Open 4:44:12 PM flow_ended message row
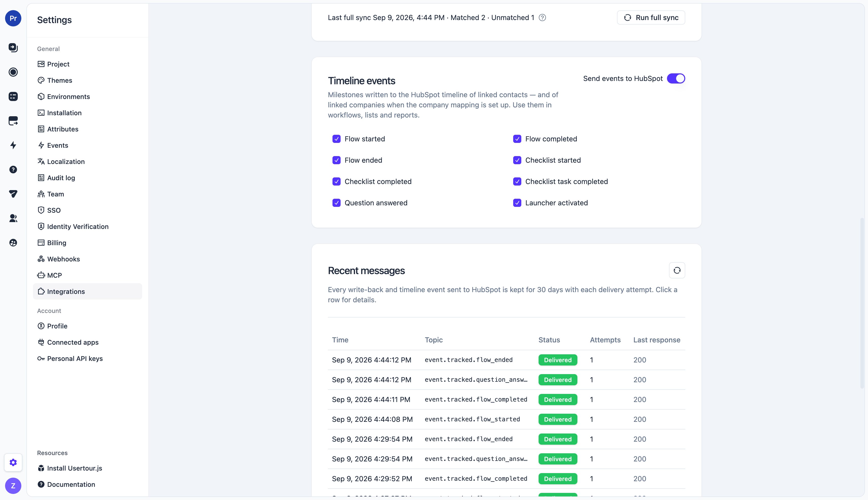Viewport: 868px width, 500px height. click(506, 360)
